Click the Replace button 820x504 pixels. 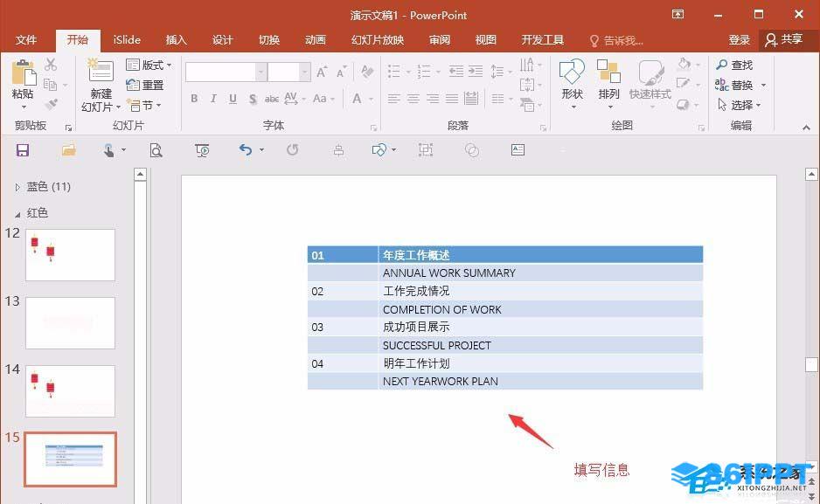coord(734,85)
